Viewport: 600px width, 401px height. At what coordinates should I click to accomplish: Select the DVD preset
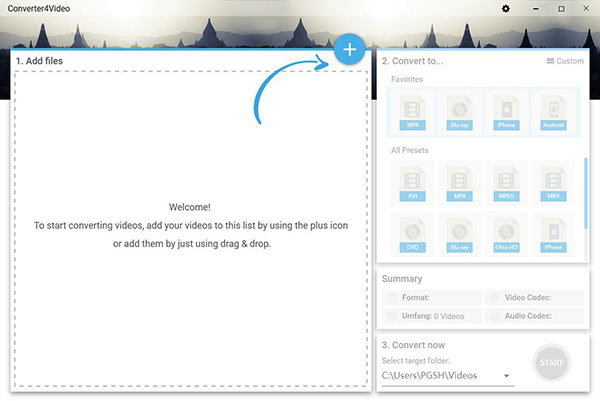tap(412, 235)
